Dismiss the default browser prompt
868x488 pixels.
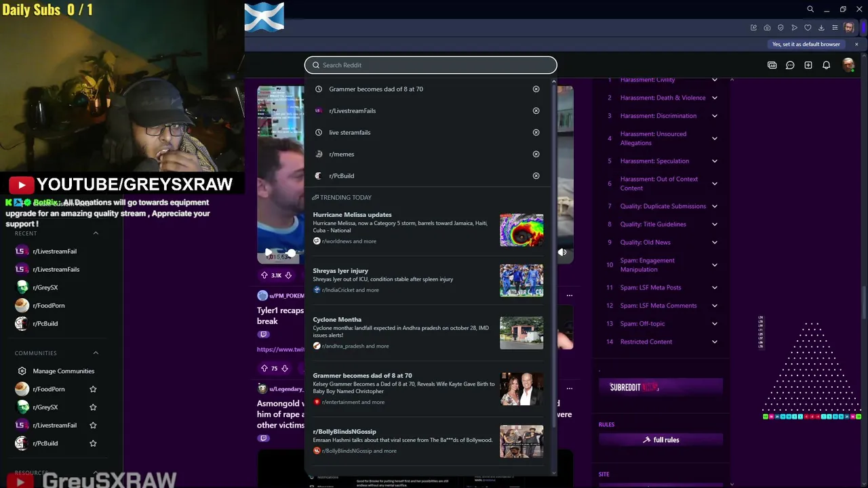tap(856, 44)
